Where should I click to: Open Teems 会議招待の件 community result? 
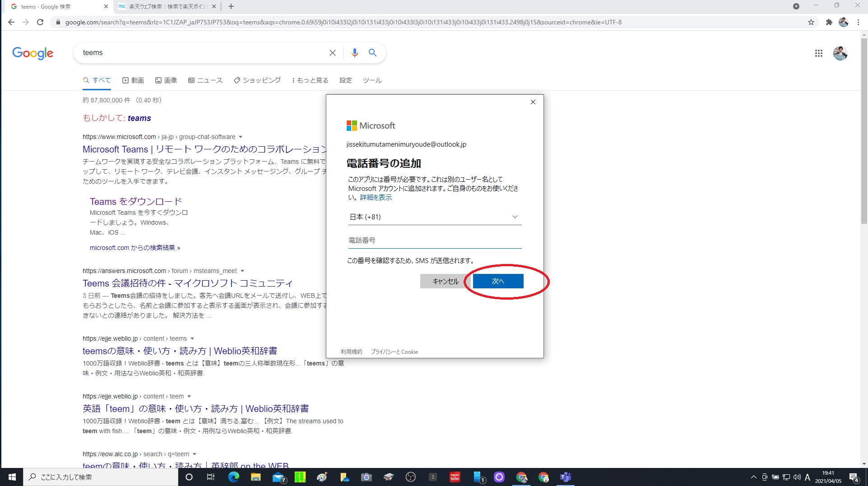(188, 283)
